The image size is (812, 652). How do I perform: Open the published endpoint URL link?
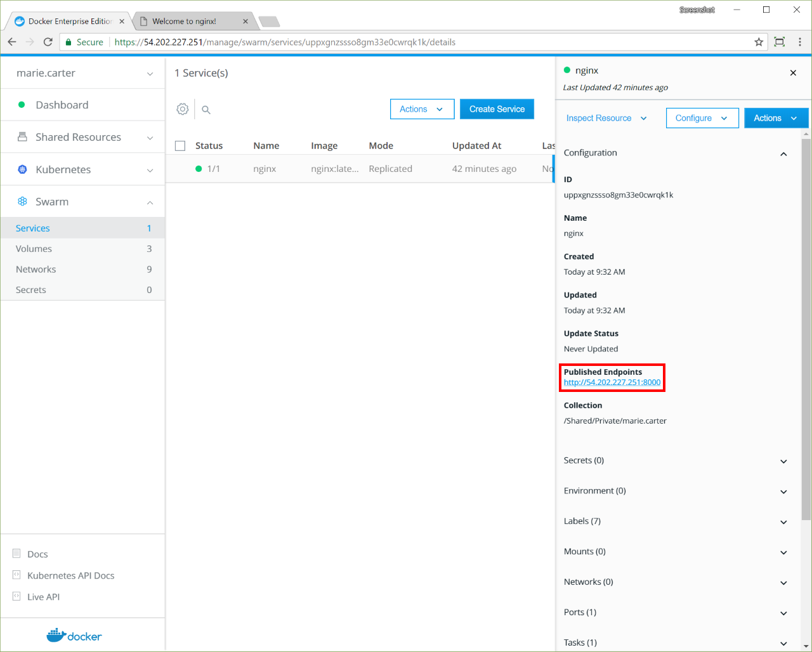(612, 382)
